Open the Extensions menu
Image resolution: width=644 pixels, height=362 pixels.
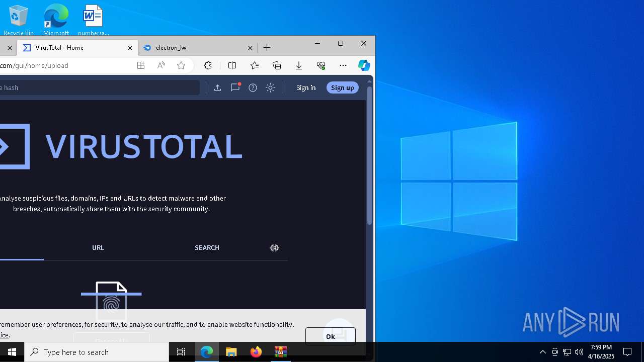pyautogui.click(x=208, y=65)
